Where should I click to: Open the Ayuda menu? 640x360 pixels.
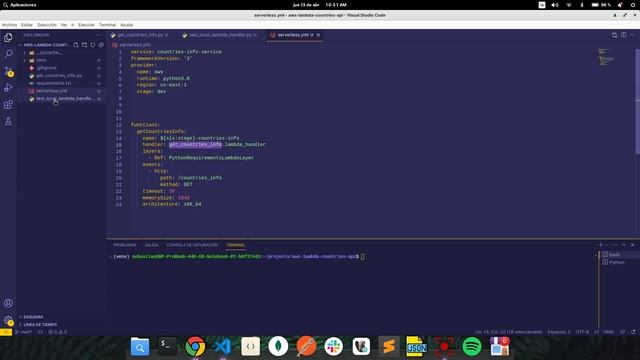pyautogui.click(x=127, y=25)
